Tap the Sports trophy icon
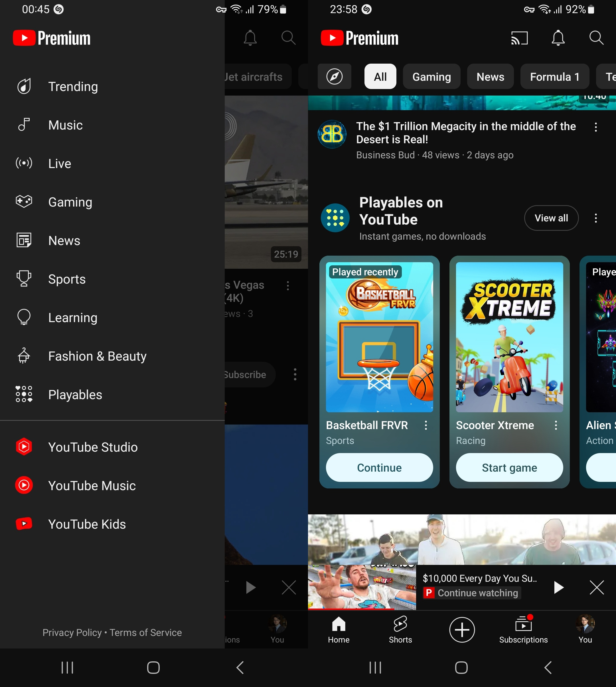This screenshot has height=687, width=616. coord(24,279)
